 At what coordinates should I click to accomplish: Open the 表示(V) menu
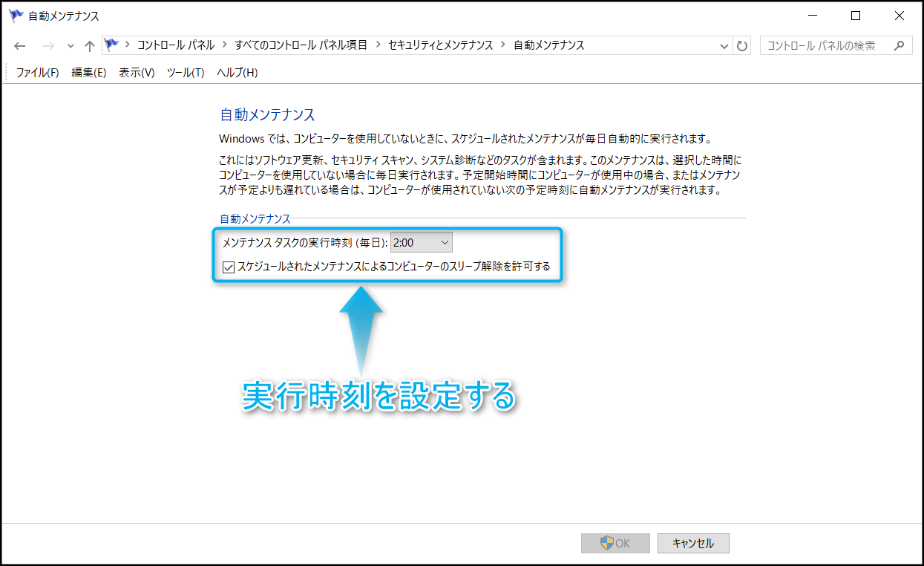(x=137, y=72)
